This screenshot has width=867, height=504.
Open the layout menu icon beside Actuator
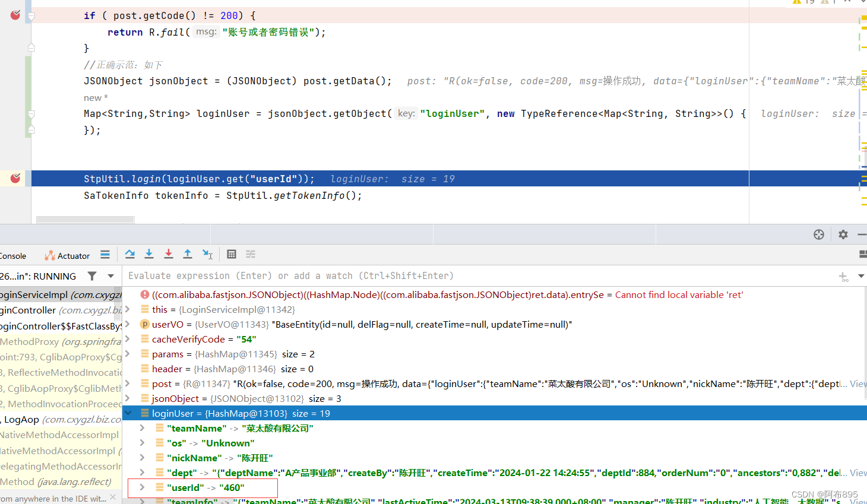[x=105, y=254]
